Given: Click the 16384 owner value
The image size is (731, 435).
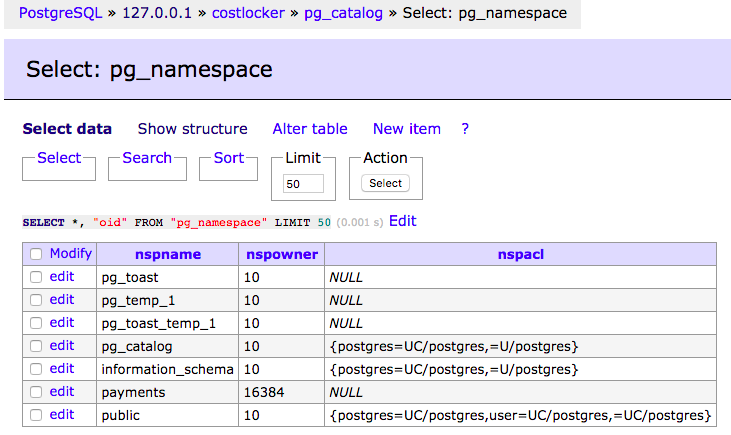Looking at the screenshot, I should tap(264, 393).
